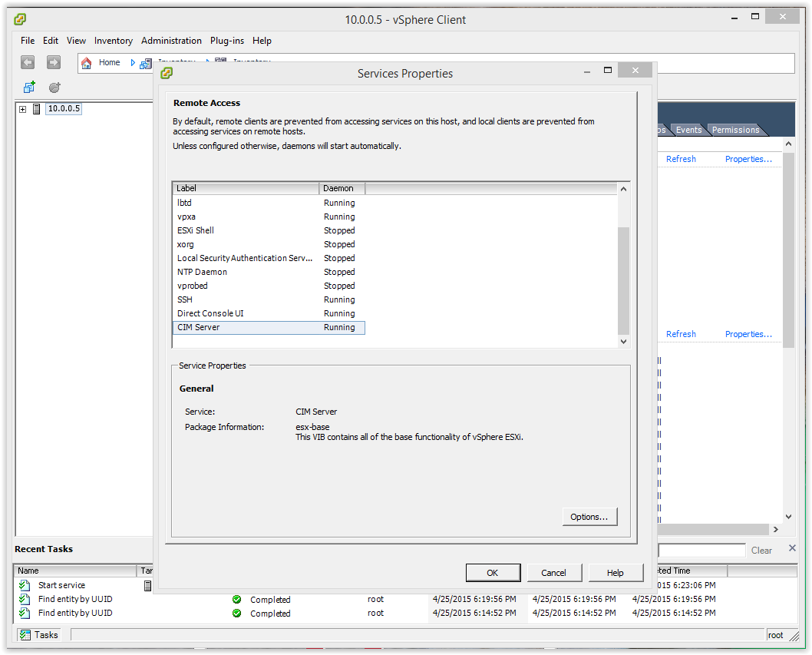Click OK in Services Properties dialog
812x655 pixels.
click(493, 573)
